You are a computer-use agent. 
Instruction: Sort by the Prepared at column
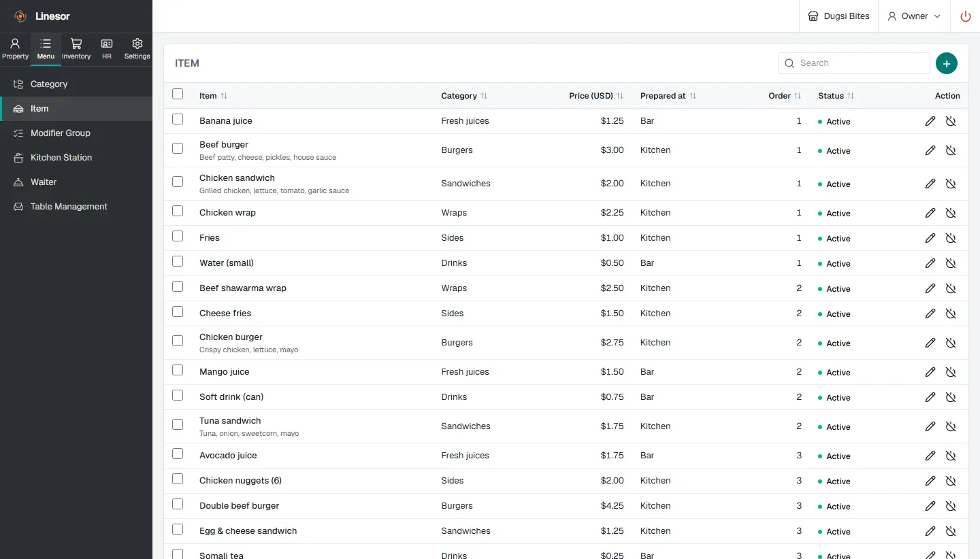click(x=668, y=96)
